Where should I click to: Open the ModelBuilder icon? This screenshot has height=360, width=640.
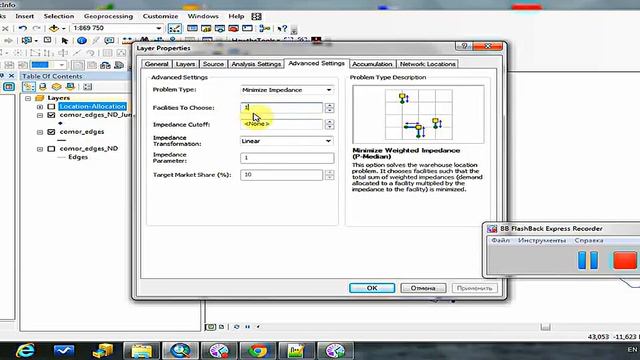(264, 28)
